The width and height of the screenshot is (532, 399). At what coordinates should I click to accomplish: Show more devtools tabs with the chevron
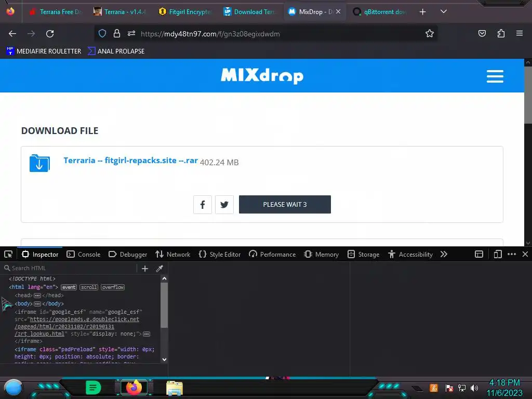click(444, 254)
